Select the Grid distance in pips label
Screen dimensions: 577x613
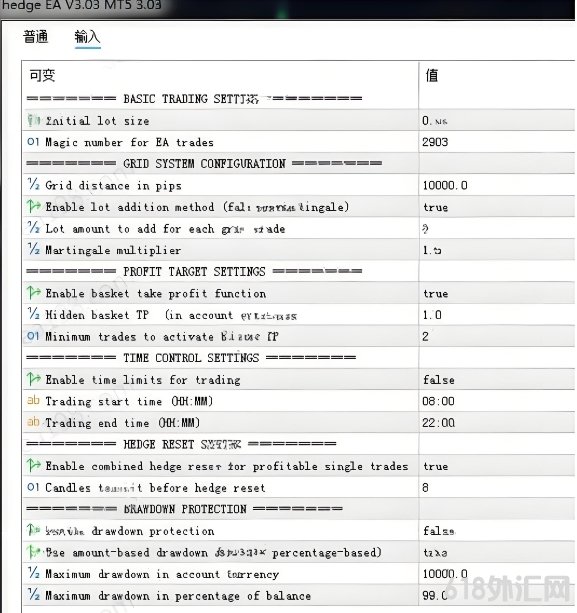(113, 185)
